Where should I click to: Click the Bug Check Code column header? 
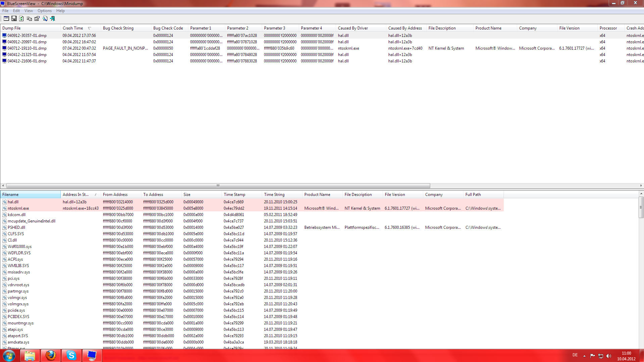click(x=168, y=28)
